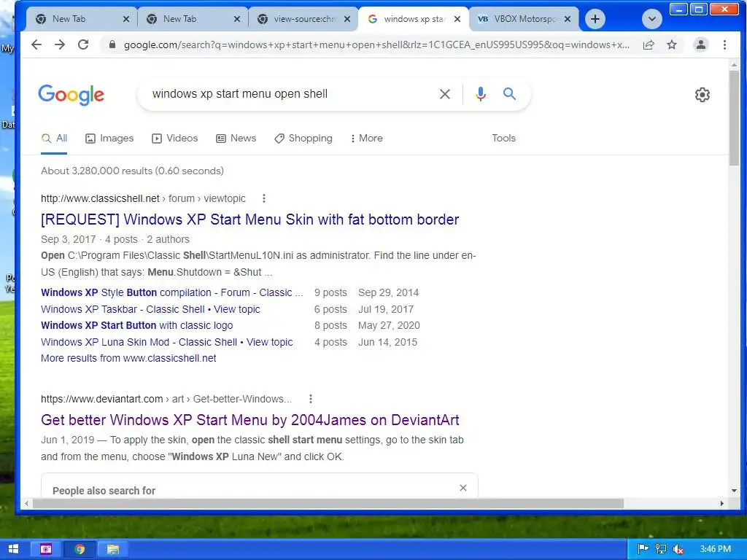Image resolution: width=747 pixels, height=560 pixels.
Task: Open three-dot options for deviantart result
Action: pos(311,399)
